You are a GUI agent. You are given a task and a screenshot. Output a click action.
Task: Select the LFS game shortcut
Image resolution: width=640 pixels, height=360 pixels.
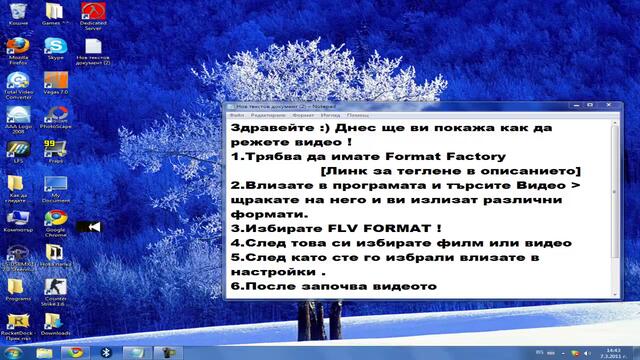tap(18, 152)
